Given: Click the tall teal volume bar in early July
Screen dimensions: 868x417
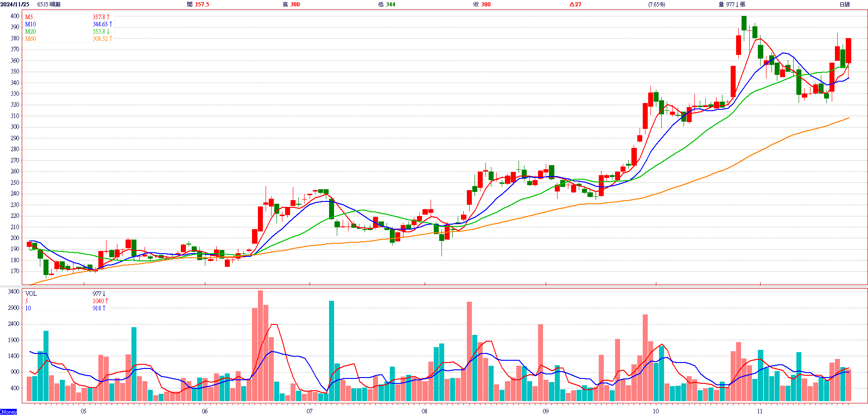Looking at the screenshot, I should click(x=331, y=351).
